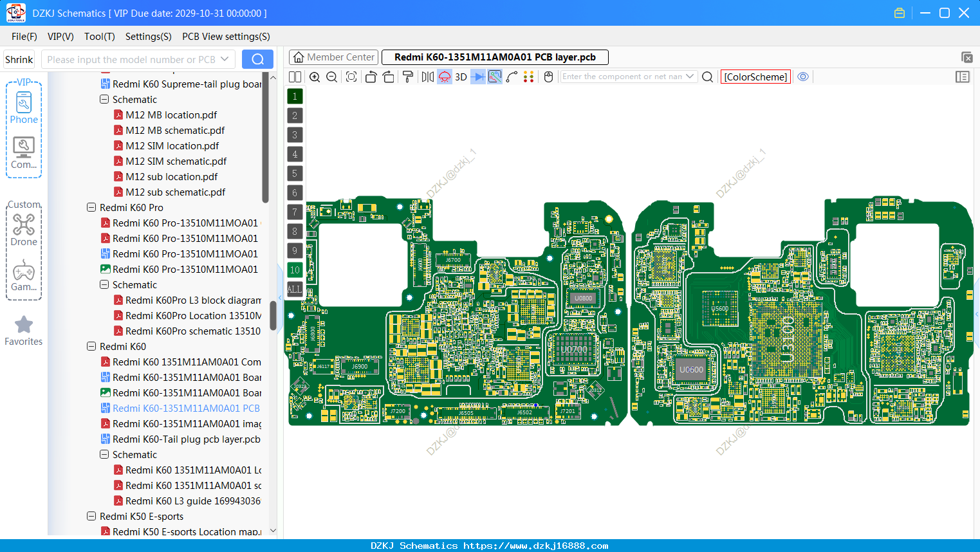The width and height of the screenshot is (980, 552).
Task: Select the route path curve tool
Action: click(512, 77)
